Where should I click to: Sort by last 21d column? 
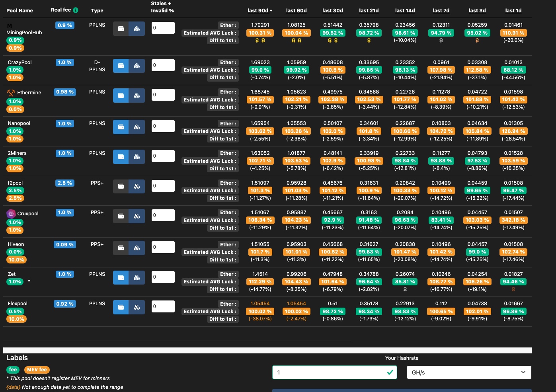[369, 10]
